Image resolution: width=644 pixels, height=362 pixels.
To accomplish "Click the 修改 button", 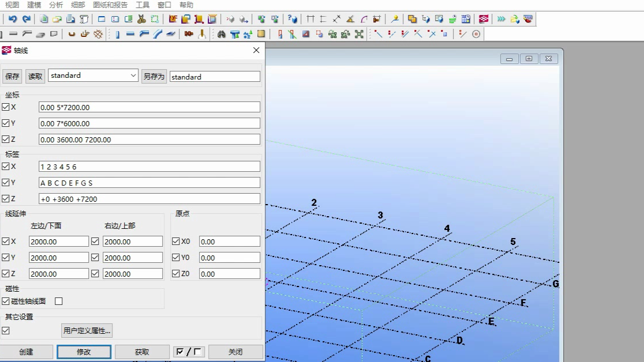I will click(84, 352).
